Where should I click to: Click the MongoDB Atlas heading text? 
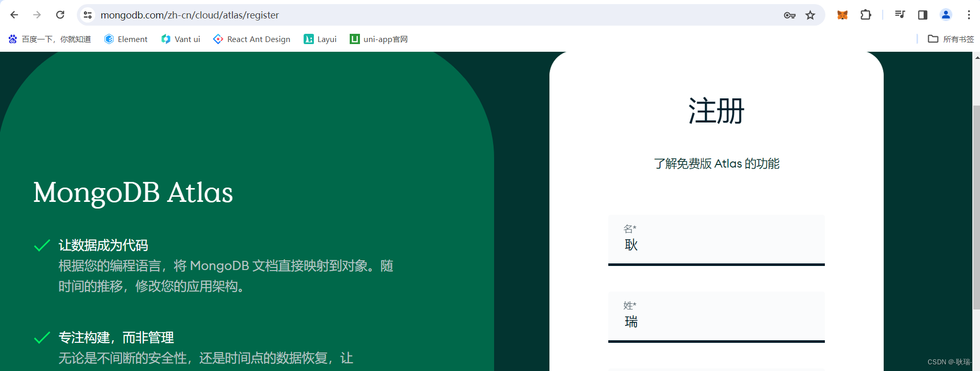(133, 193)
